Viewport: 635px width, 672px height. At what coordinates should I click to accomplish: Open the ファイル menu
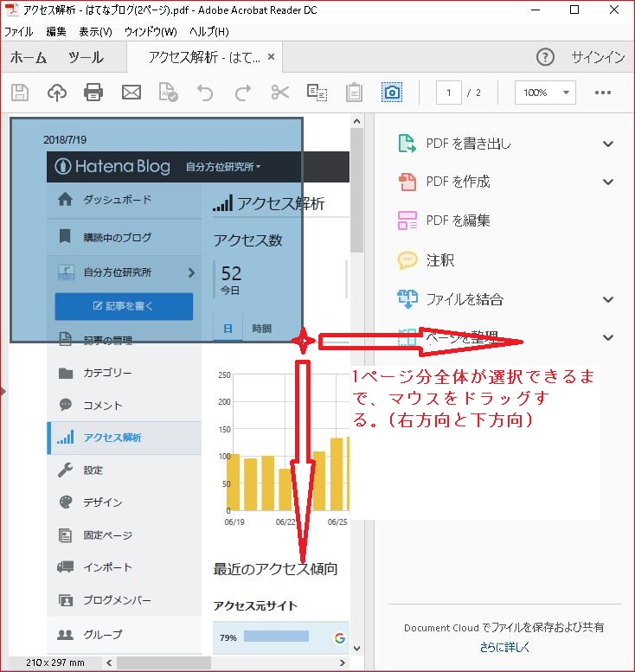tap(18, 32)
